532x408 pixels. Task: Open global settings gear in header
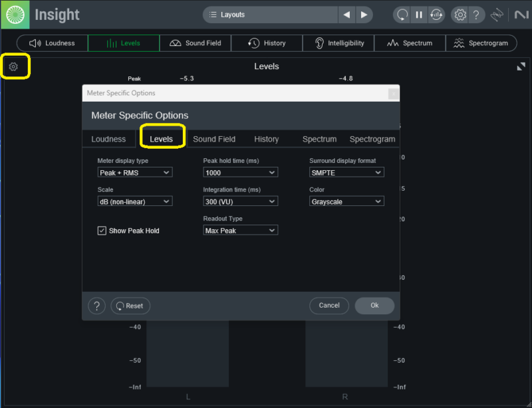tap(459, 15)
